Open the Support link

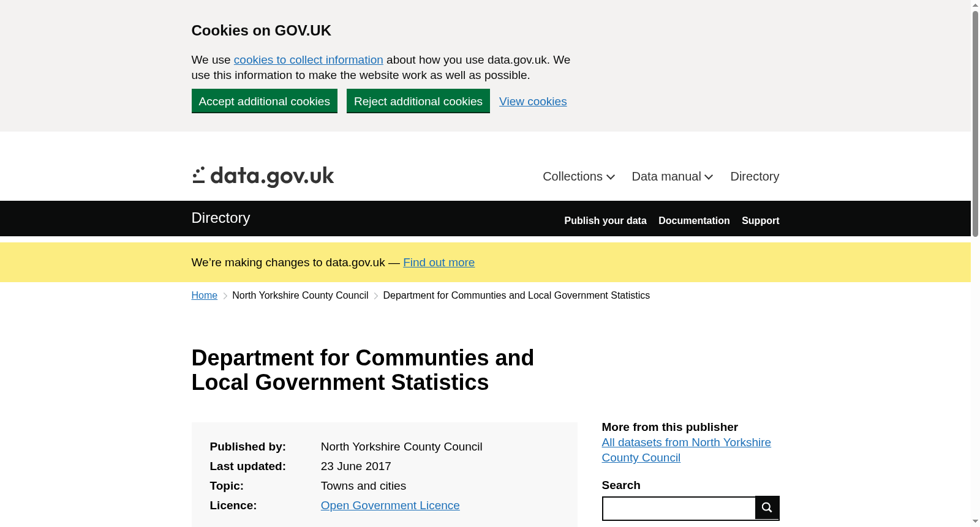[x=760, y=220]
